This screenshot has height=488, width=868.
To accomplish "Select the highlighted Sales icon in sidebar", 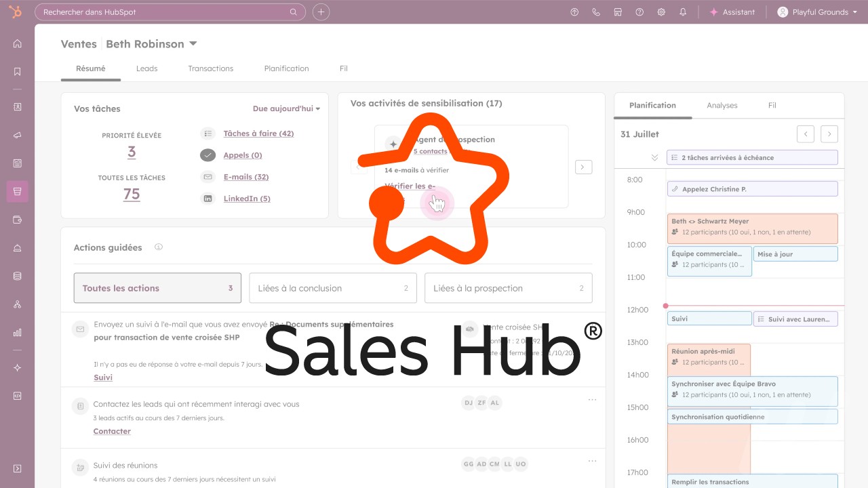I will [x=17, y=191].
